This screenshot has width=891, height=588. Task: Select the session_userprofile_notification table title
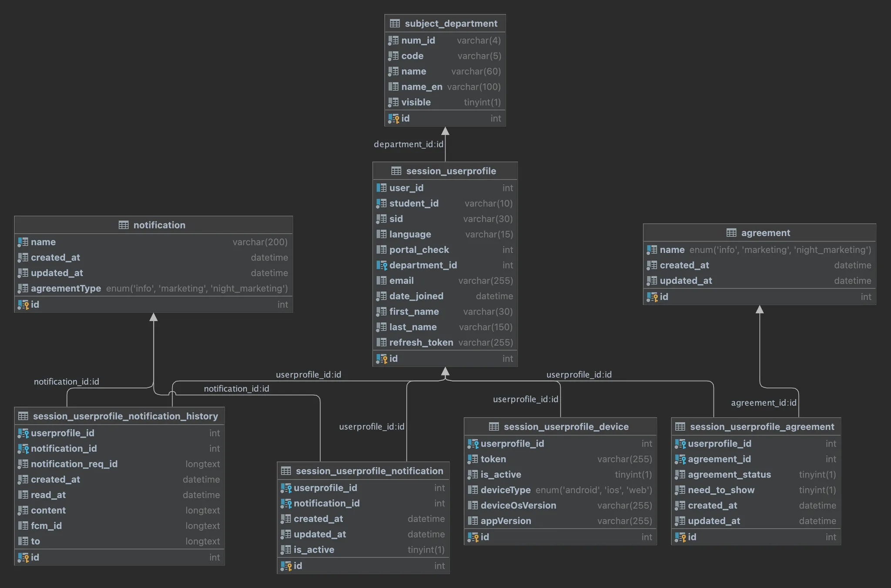(x=369, y=471)
